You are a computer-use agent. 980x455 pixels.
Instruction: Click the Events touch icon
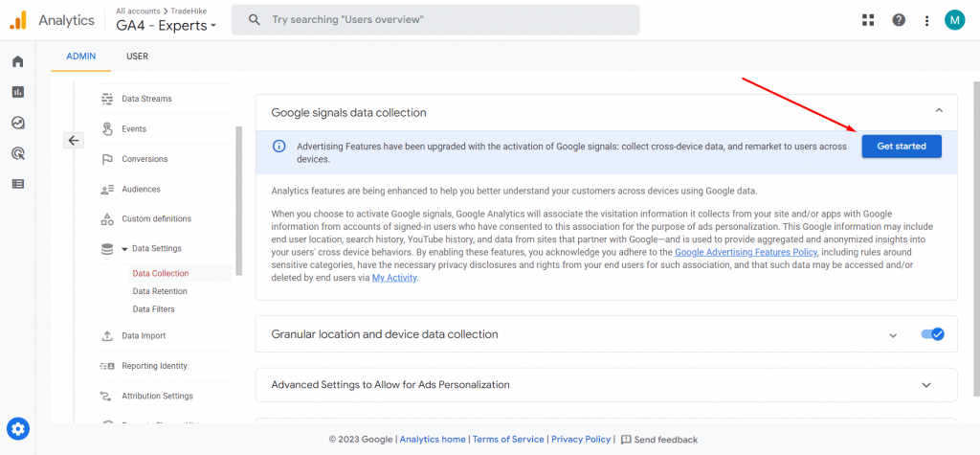tap(107, 129)
